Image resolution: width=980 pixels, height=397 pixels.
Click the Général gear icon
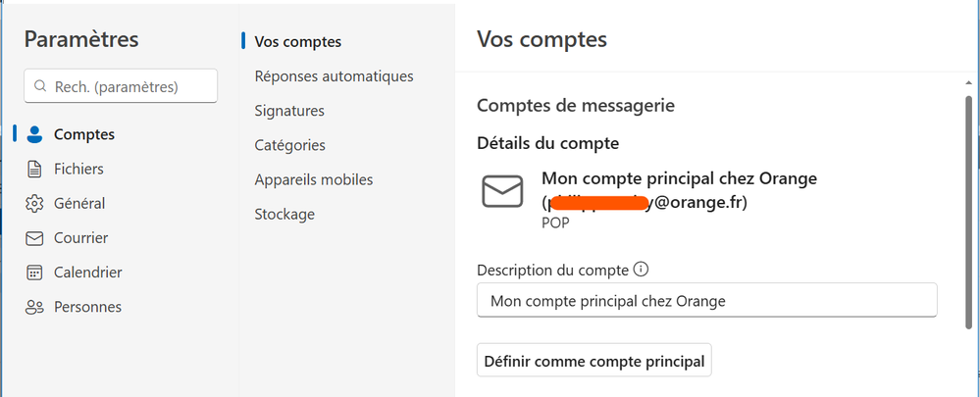coord(35,203)
